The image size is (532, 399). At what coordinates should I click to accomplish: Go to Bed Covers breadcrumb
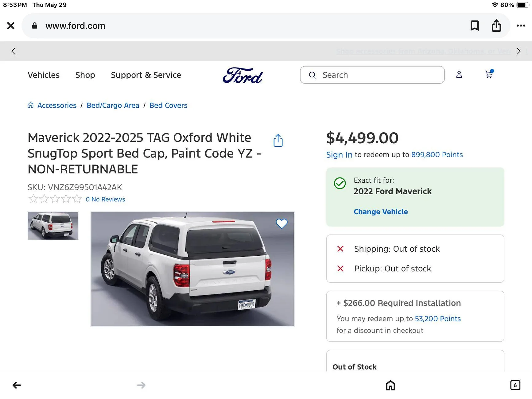pos(168,105)
